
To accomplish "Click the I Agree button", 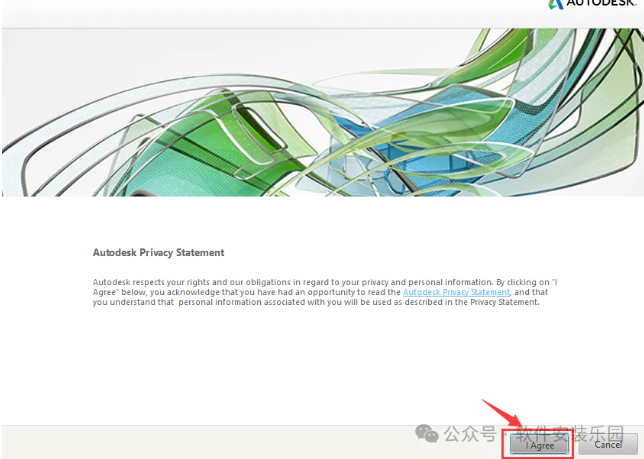I will coord(540,444).
